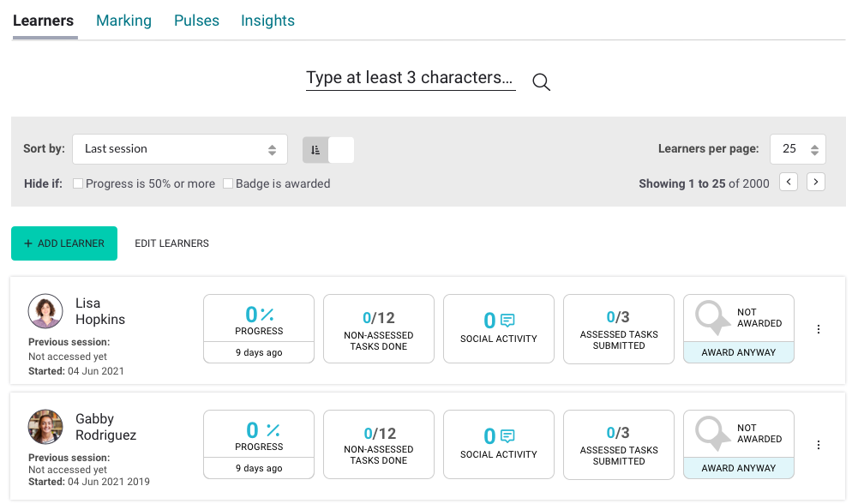Click the search magnifier icon
The width and height of the screenshot is (858, 504).
(541, 81)
